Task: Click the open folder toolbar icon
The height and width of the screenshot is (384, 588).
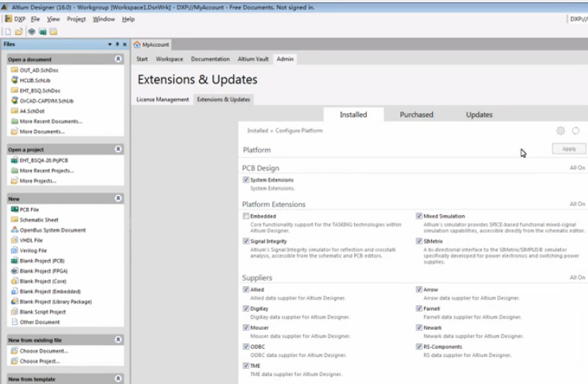Action: pos(19,32)
